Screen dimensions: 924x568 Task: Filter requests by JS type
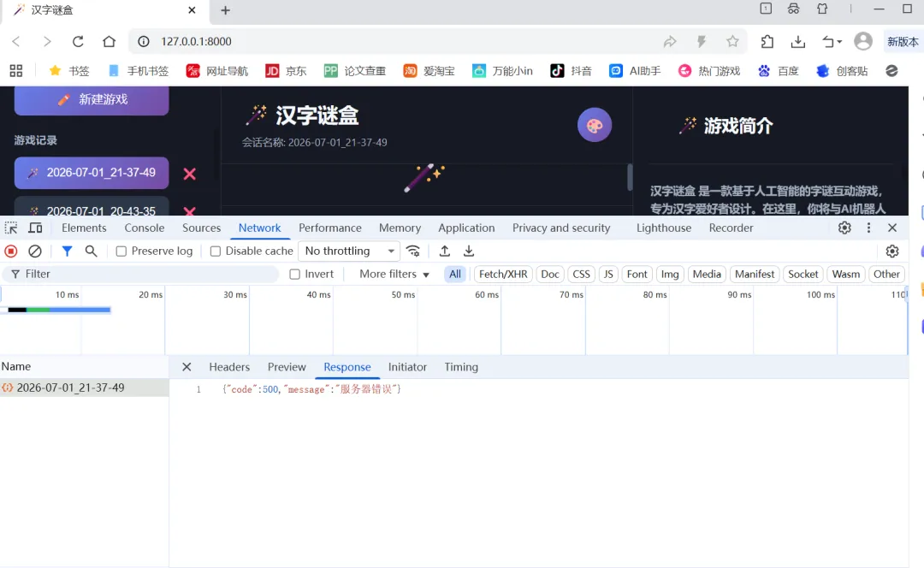608,274
